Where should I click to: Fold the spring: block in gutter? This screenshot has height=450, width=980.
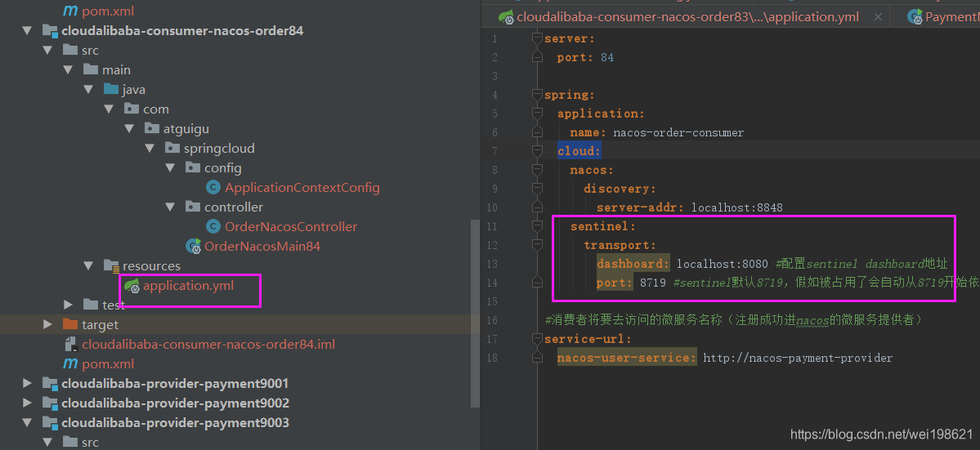pyautogui.click(x=536, y=95)
